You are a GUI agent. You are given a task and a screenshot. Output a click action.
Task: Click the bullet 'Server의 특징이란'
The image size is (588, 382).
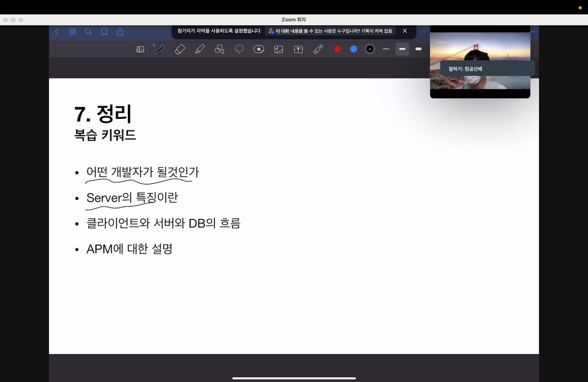point(132,198)
